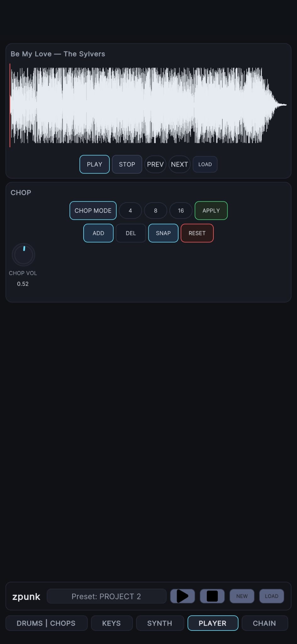Click APPLY in the chop panel
Viewport: 297px width, 644px height.
coord(211,210)
